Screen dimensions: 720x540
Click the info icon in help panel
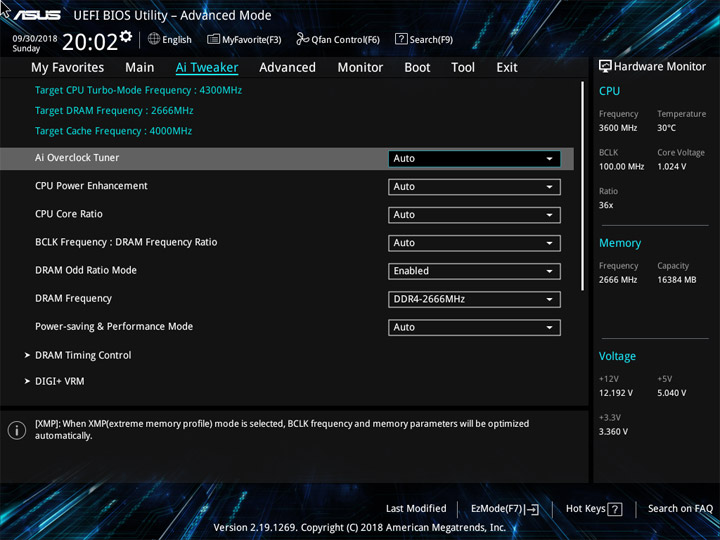click(17, 430)
